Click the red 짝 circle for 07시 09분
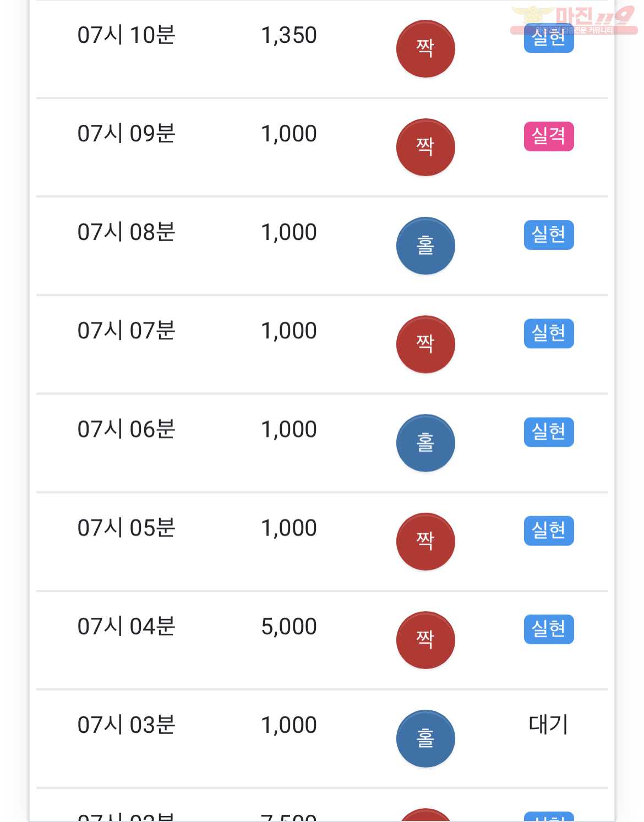The width and height of the screenshot is (644, 822). tap(425, 147)
